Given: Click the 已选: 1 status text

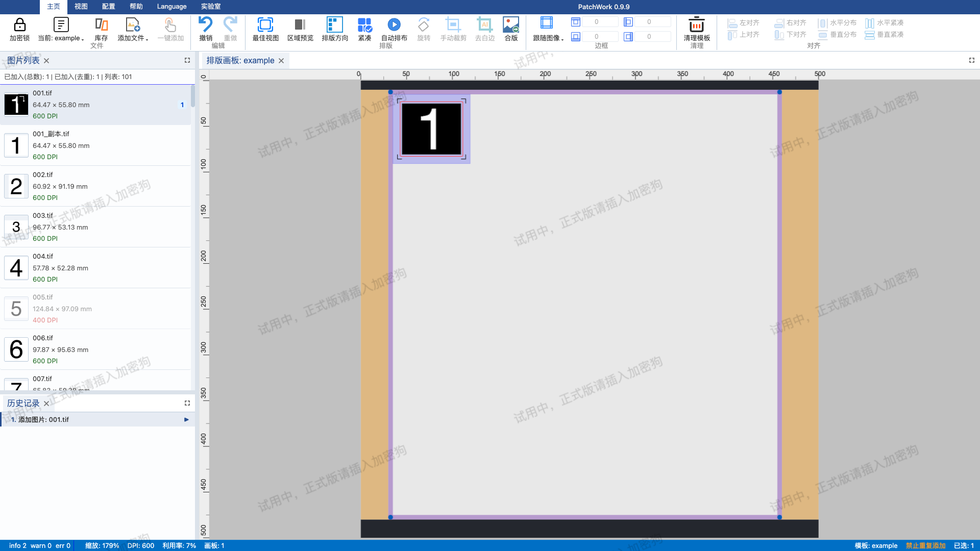Looking at the screenshot, I should [964, 545].
